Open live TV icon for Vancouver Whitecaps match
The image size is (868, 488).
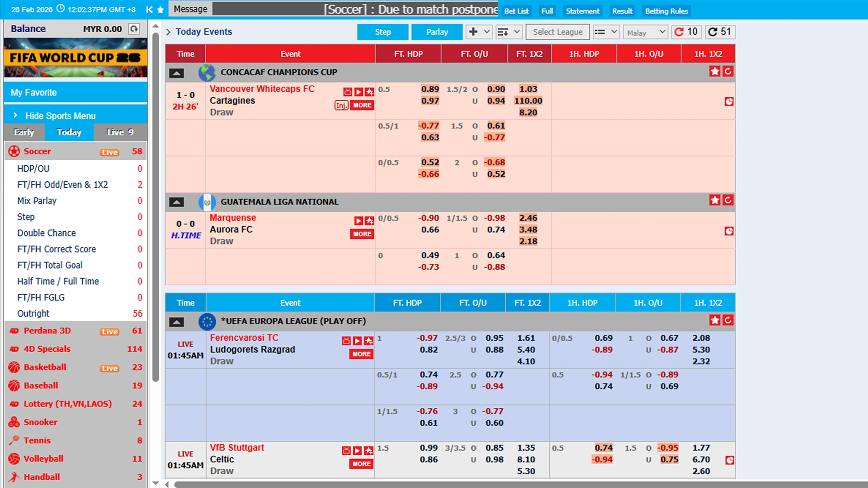click(x=348, y=92)
